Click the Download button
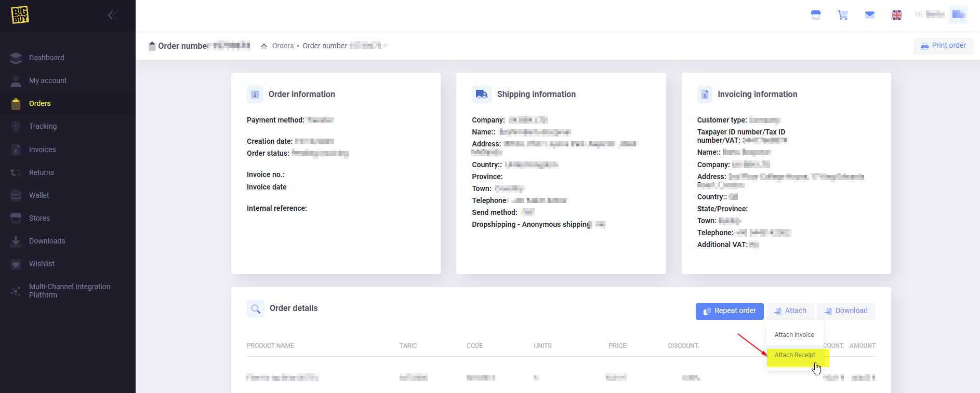Image resolution: width=980 pixels, height=393 pixels. pos(846,311)
